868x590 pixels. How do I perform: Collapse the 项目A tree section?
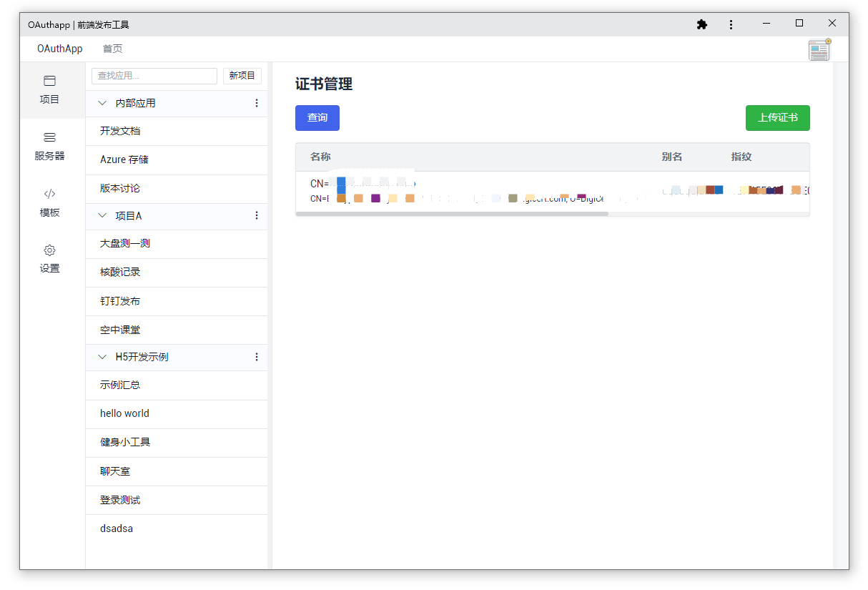click(x=102, y=215)
